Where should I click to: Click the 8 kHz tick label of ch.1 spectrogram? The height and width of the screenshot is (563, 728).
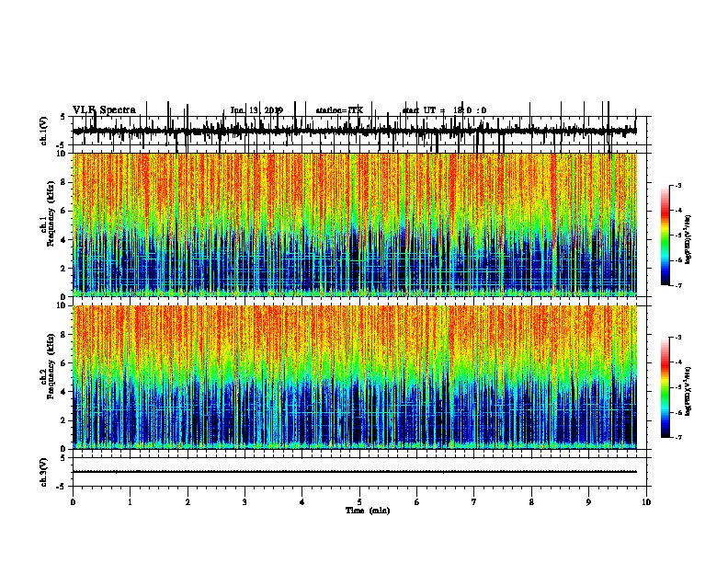[x=63, y=182]
